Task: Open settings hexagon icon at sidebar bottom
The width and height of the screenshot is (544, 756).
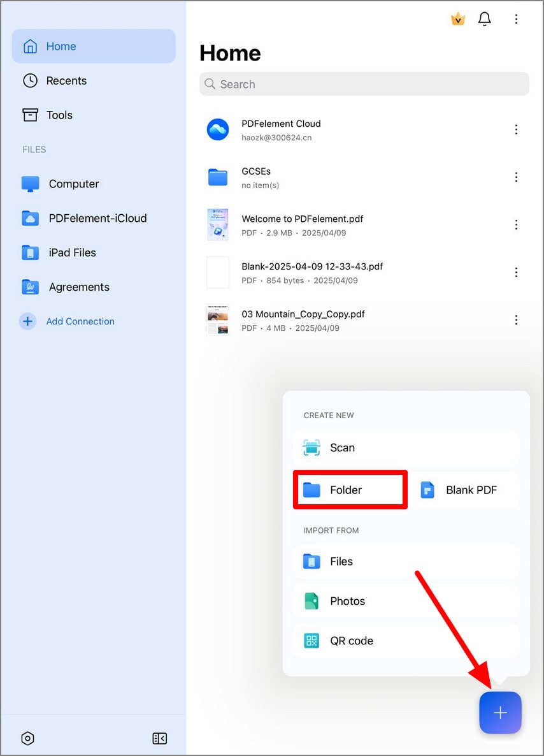Action: (x=27, y=738)
